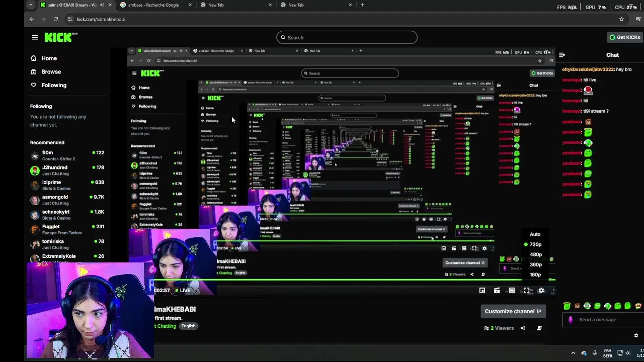Reload the page with the refresh icon

[56, 19]
